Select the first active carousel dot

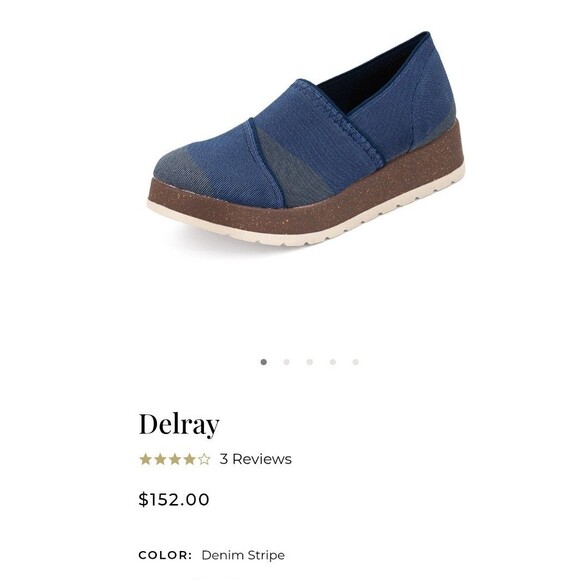pos(263,362)
